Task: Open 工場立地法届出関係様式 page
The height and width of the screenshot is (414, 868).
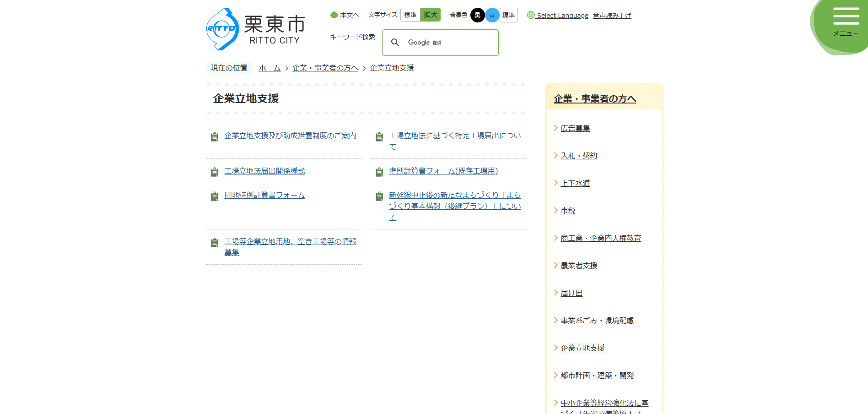Action: click(264, 171)
